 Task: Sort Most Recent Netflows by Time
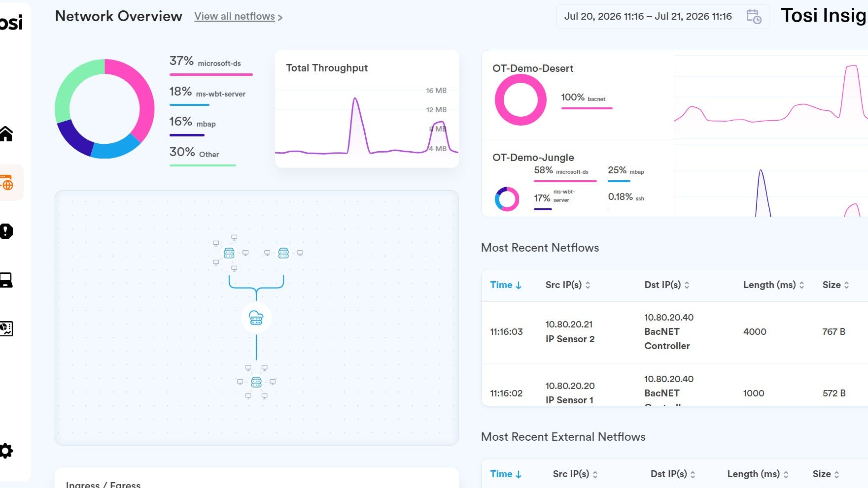tap(506, 285)
